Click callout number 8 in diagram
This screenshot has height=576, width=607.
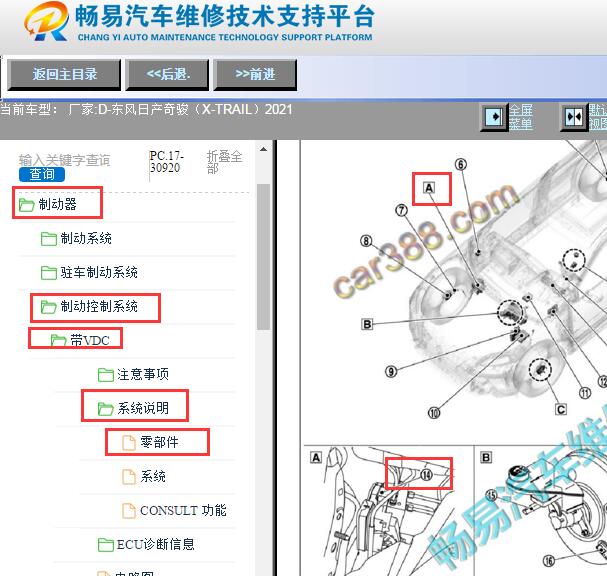(366, 241)
